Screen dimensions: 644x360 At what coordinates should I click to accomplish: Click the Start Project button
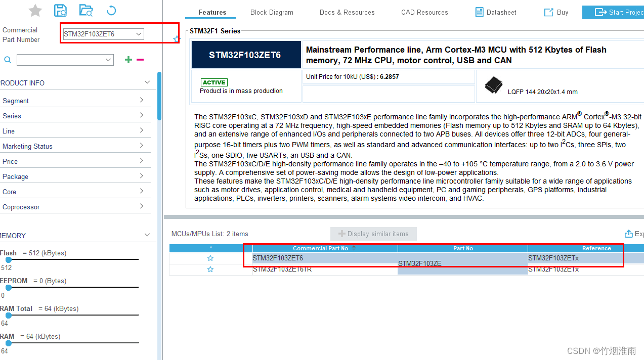(613, 12)
